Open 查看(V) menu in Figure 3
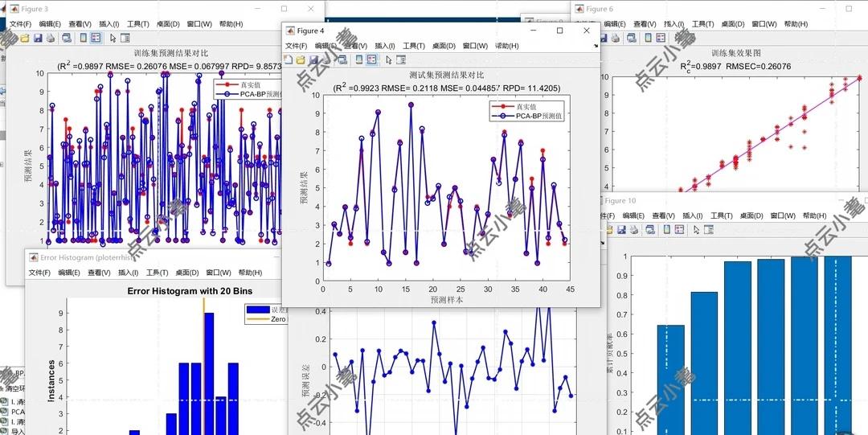This screenshot has height=435, width=868. [80, 24]
